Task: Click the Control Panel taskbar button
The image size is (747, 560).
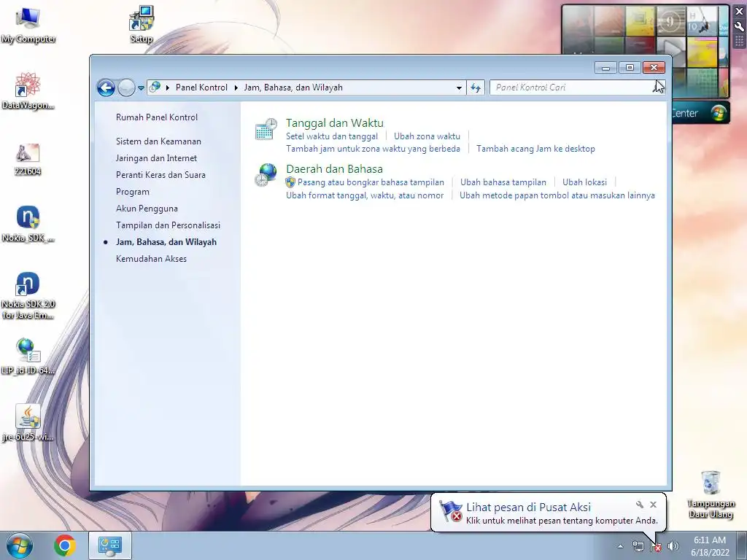Action: click(x=110, y=545)
